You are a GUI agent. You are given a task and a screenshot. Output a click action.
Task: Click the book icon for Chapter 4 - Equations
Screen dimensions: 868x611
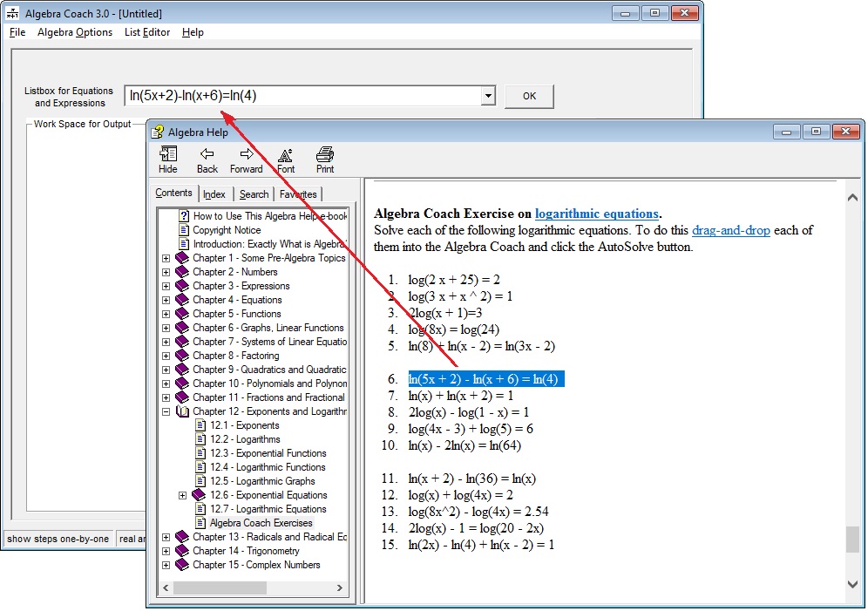point(182,300)
